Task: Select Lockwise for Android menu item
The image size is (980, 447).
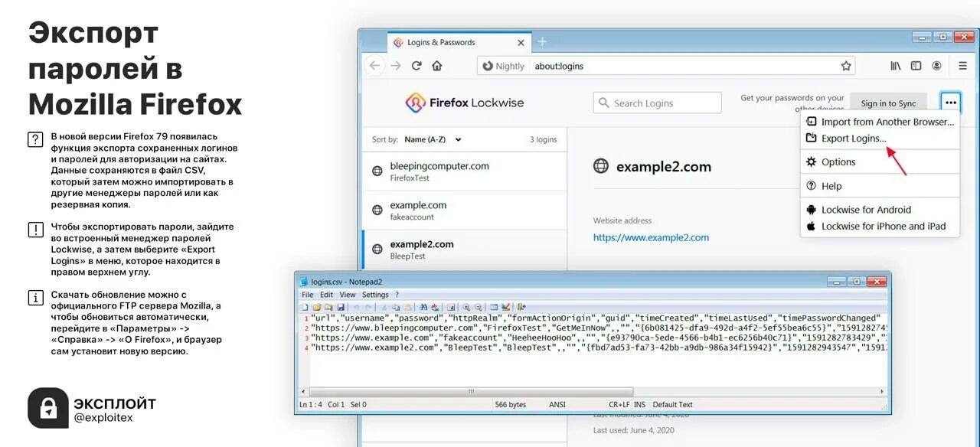Action: (x=880, y=209)
